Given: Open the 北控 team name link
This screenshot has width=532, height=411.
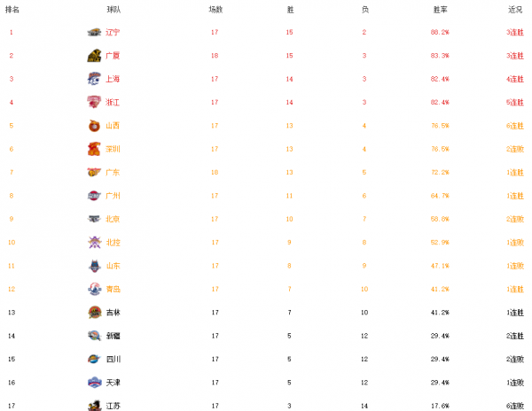Looking at the screenshot, I should (113, 242).
